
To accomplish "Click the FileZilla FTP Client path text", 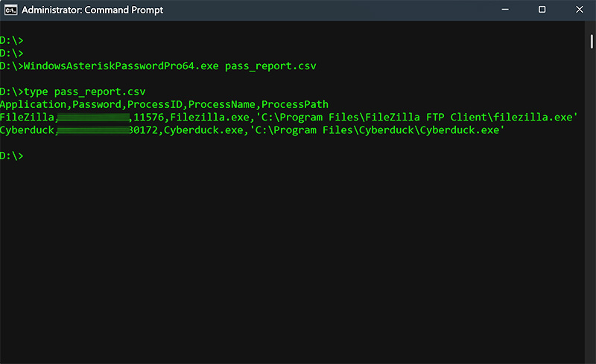I will click(416, 117).
